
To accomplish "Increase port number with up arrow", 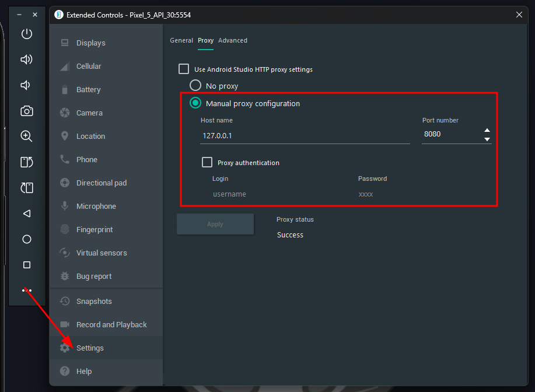I will pyautogui.click(x=487, y=131).
